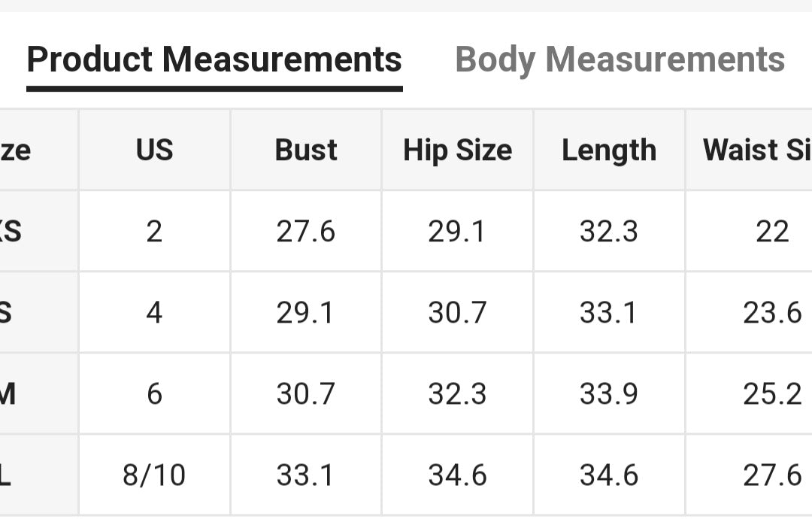Select US size 2 cell
The width and height of the screenshot is (812, 519).
pos(154,232)
